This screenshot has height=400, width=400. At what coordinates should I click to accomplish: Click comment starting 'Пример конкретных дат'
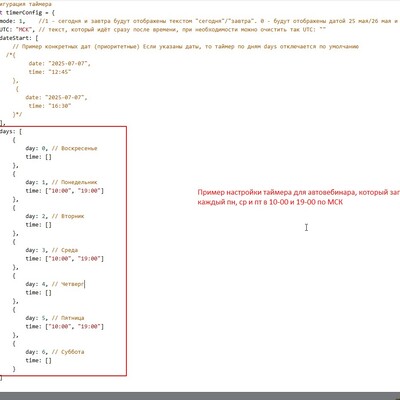(186, 47)
